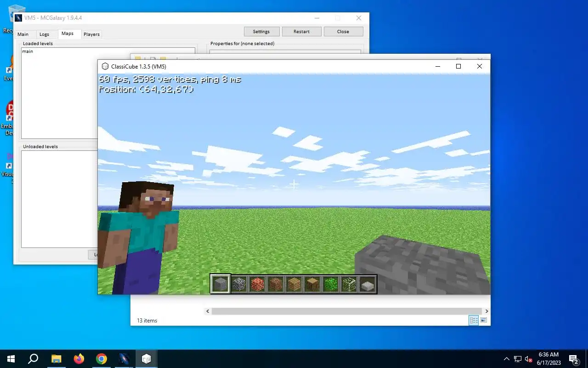This screenshot has height=368, width=588.
Task: Select the Maps tab in MCGalaxy
Action: pos(68,34)
